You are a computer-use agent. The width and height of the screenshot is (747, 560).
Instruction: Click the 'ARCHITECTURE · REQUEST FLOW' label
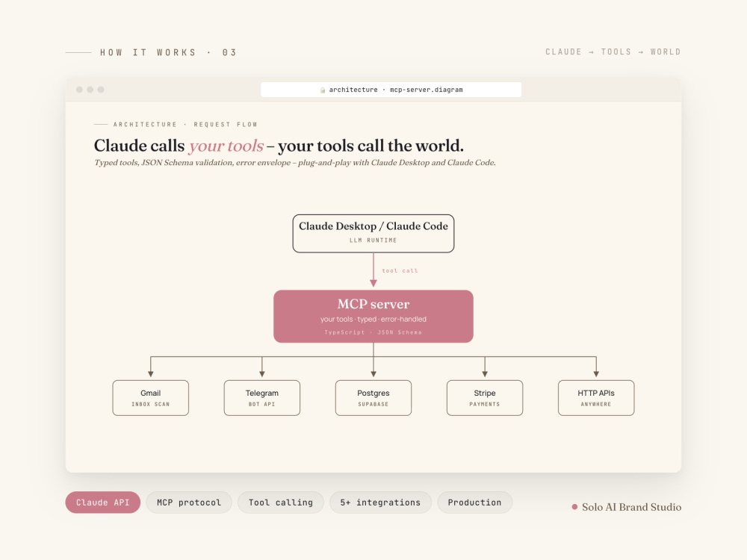[185, 124]
